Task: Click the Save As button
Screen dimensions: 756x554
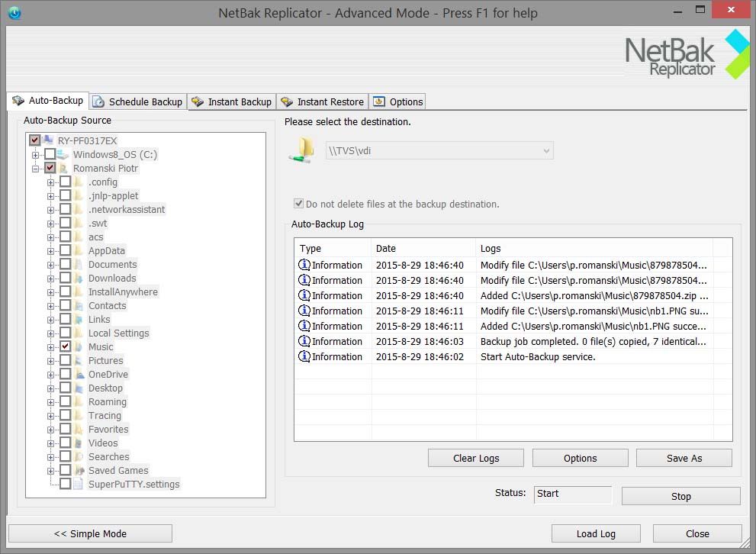Action: click(x=684, y=458)
